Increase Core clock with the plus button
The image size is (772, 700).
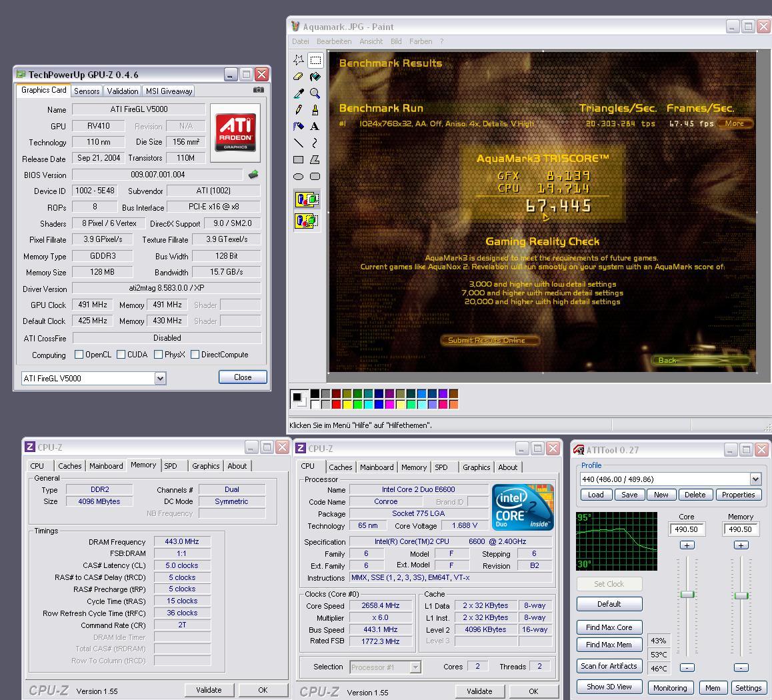point(687,545)
